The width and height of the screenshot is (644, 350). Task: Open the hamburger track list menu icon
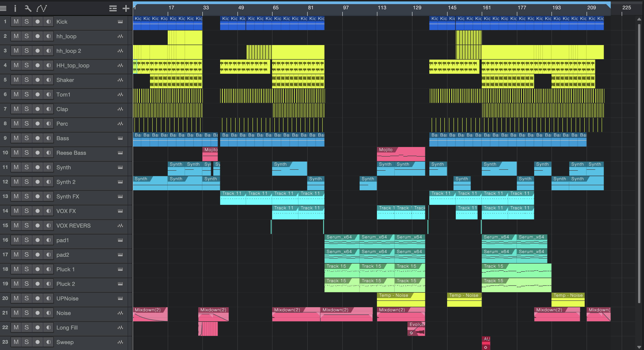3,8
